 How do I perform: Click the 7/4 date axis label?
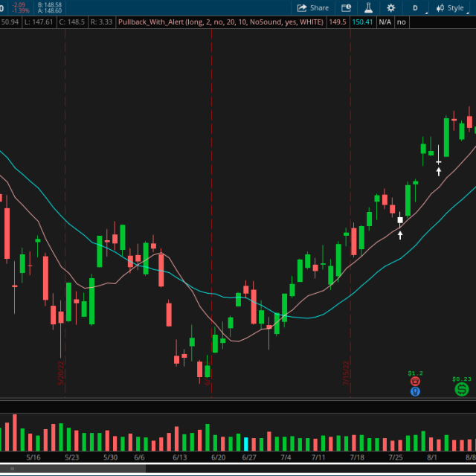pyautogui.click(x=286, y=457)
